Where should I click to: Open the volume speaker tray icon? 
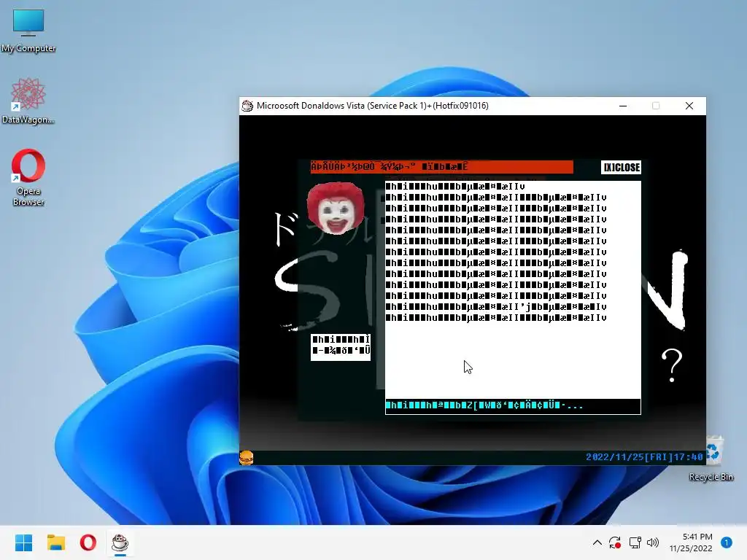(x=653, y=542)
